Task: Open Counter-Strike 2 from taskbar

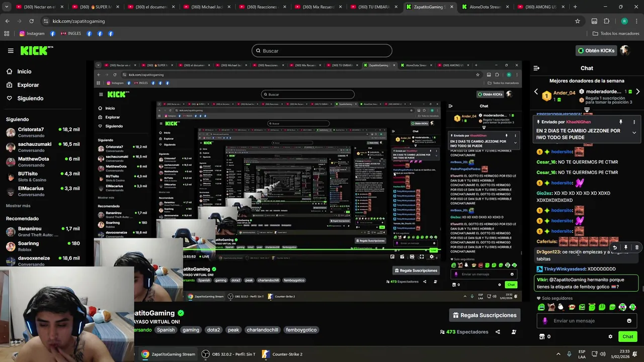Action: click(x=282, y=354)
